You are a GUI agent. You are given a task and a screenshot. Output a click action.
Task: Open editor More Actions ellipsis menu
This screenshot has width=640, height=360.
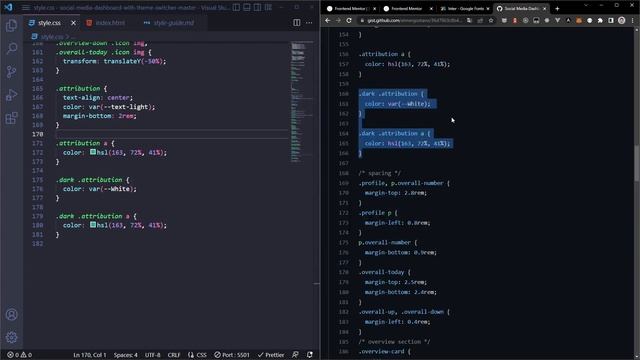click(309, 23)
